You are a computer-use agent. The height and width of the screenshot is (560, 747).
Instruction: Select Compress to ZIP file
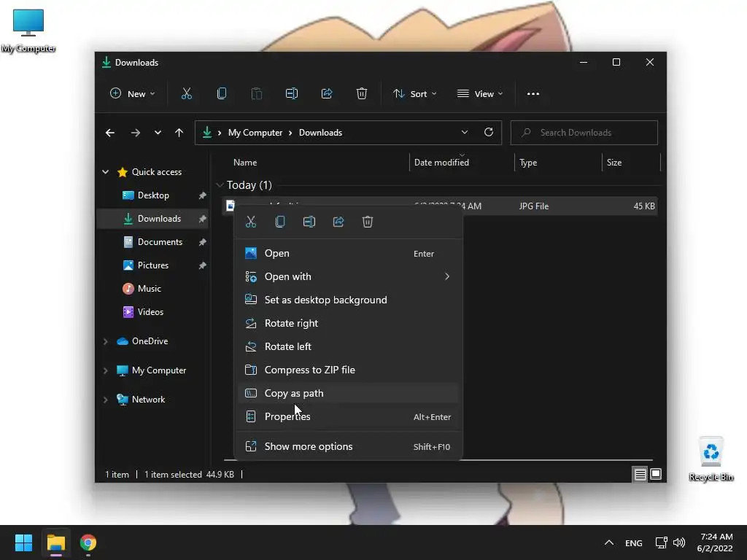coord(348,370)
